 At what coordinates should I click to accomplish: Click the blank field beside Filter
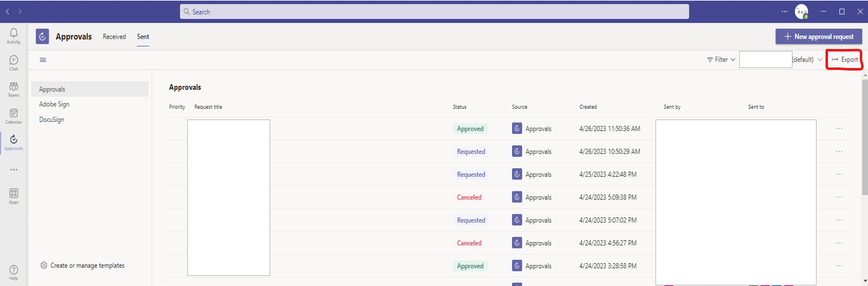[x=765, y=60]
